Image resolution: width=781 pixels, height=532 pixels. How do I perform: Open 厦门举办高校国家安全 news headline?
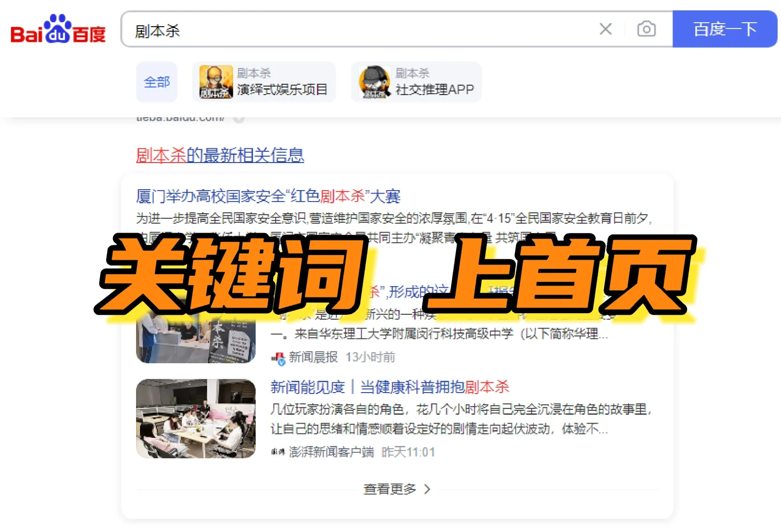tap(268, 196)
